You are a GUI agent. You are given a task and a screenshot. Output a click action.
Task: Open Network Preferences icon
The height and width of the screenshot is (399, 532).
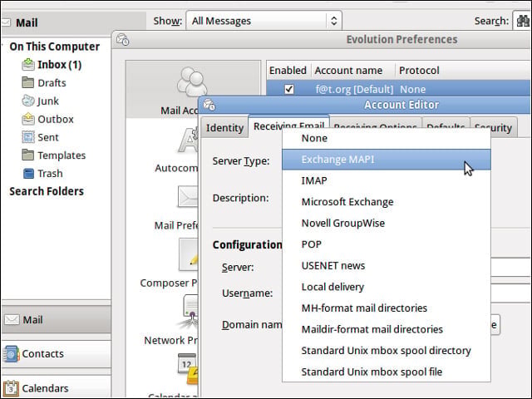[x=190, y=312]
